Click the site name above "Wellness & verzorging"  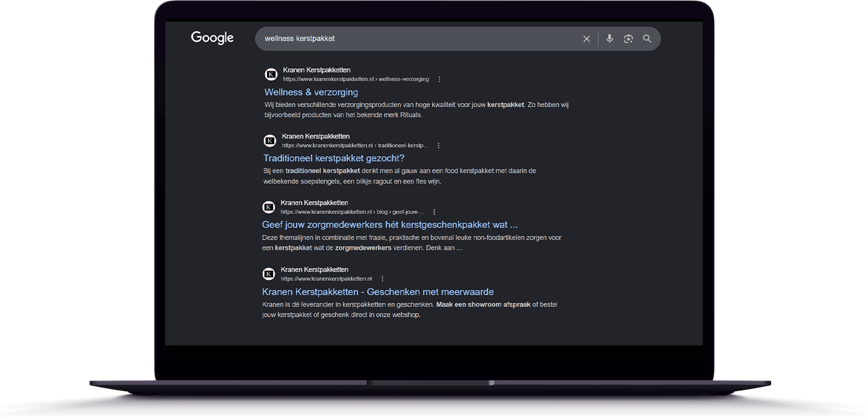(316, 70)
